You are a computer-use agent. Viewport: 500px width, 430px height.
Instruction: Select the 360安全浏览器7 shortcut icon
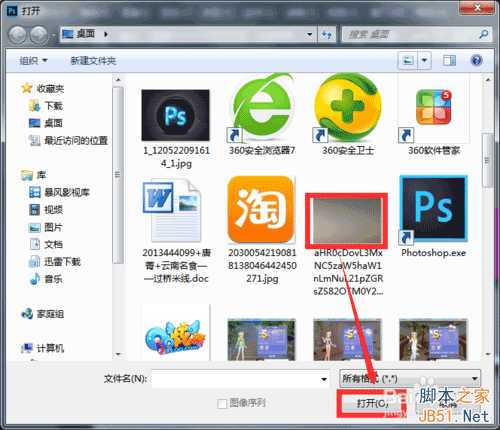tap(262, 108)
